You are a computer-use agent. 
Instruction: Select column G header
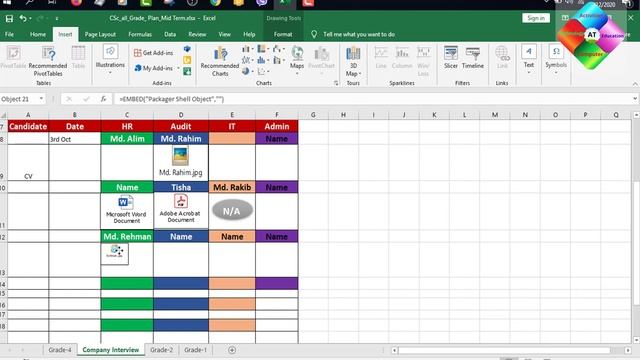pyautogui.click(x=313, y=115)
